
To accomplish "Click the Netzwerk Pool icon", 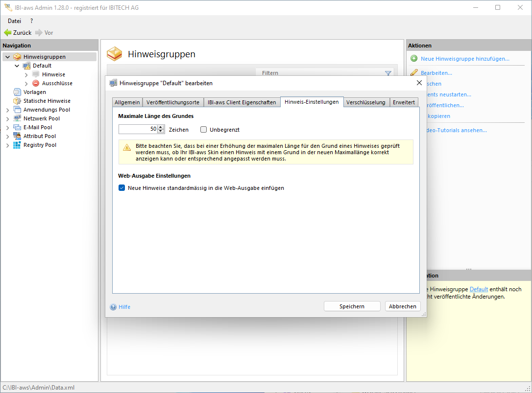I will tap(17, 118).
